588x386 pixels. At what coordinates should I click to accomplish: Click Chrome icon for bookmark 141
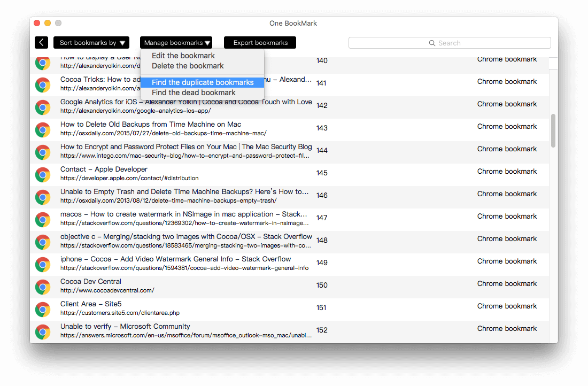(43, 85)
